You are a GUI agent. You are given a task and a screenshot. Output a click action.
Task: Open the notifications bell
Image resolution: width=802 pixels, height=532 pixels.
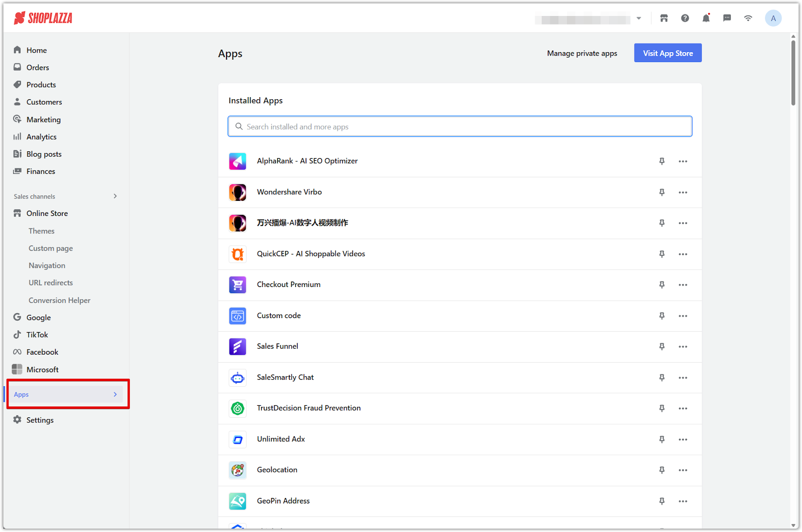pos(706,18)
